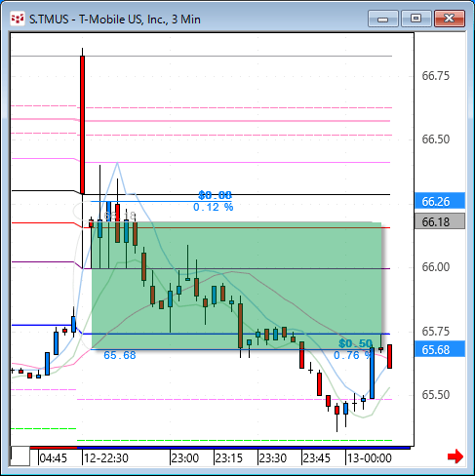Minimize the T-Mobile chart window

[383, 19]
